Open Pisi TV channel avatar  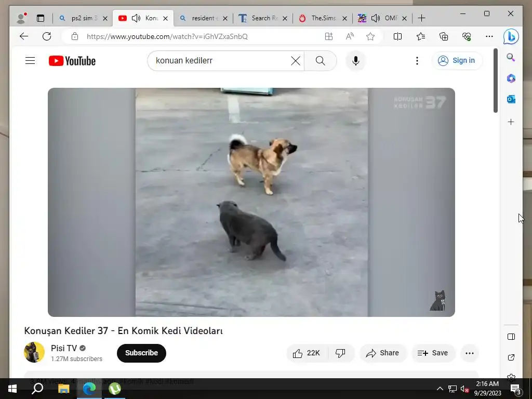point(34,353)
